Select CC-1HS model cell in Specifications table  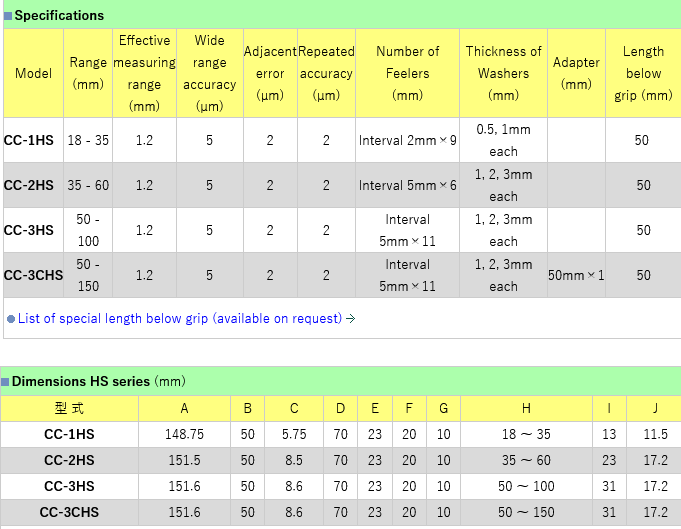coord(33,140)
